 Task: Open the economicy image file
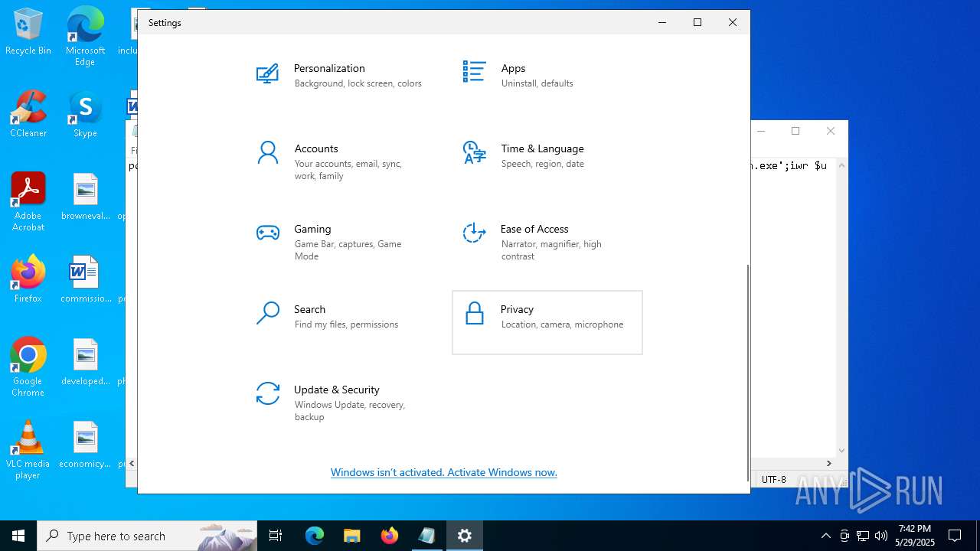(x=85, y=445)
